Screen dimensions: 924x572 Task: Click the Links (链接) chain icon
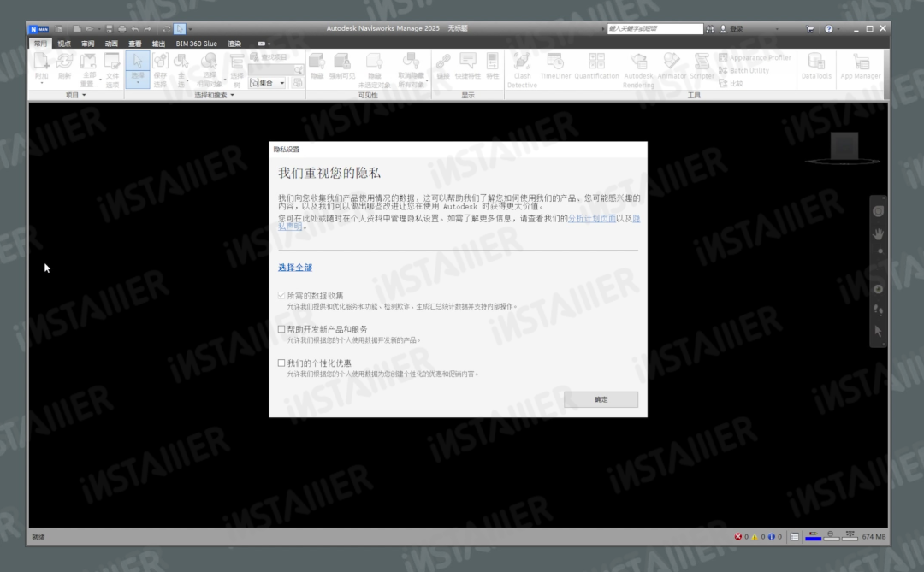point(443,61)
